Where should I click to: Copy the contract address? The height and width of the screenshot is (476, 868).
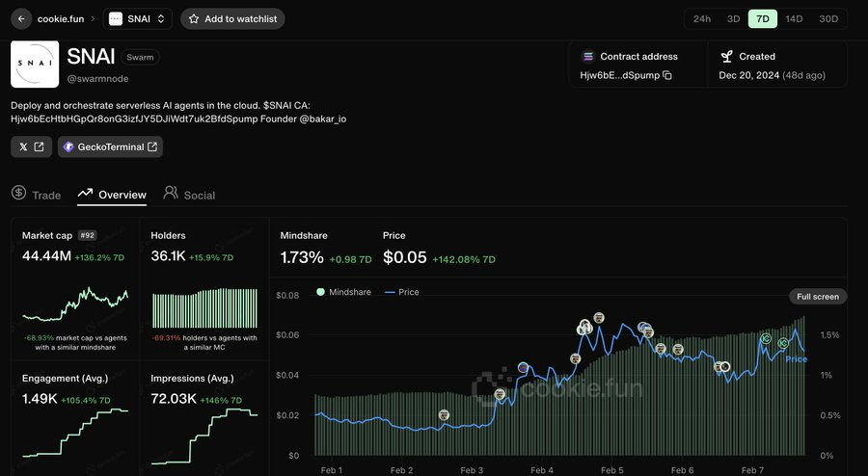(x=667, y=75)
